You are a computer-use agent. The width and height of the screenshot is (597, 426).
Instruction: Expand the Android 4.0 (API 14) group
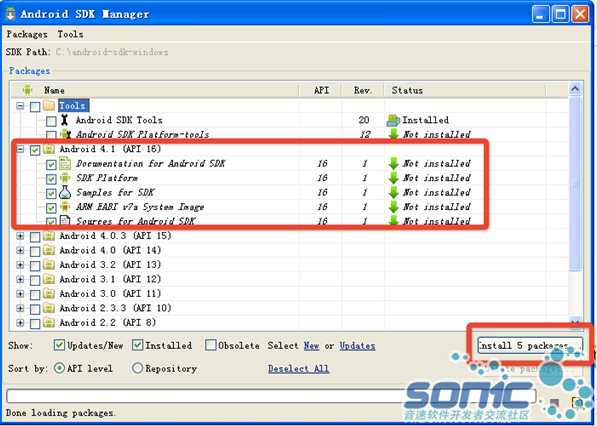tap(20, 250)
